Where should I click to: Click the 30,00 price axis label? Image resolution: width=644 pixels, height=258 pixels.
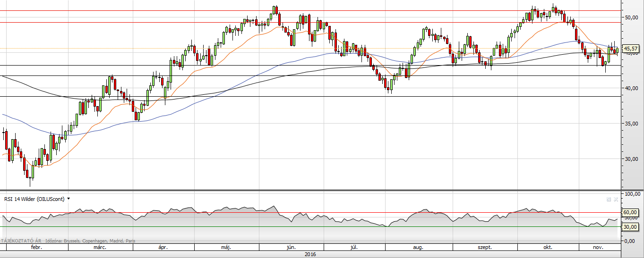point(631,159)
